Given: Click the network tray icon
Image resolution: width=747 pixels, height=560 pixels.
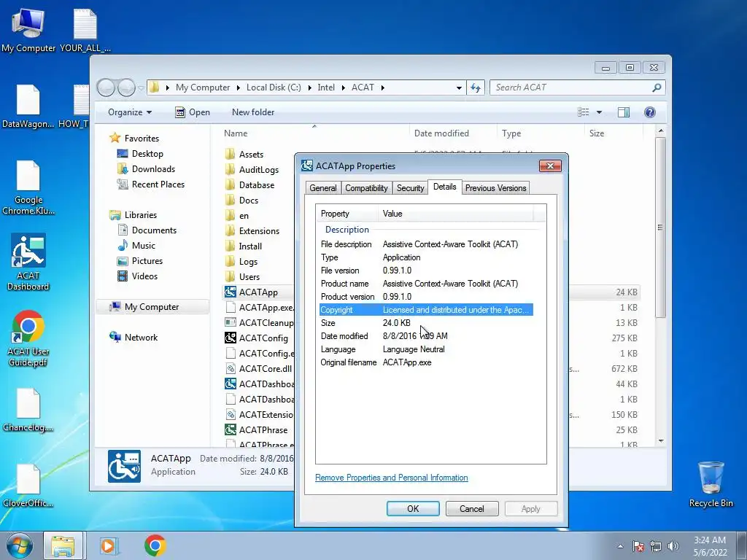Looking at the screenshot, I should click(656, 546).
